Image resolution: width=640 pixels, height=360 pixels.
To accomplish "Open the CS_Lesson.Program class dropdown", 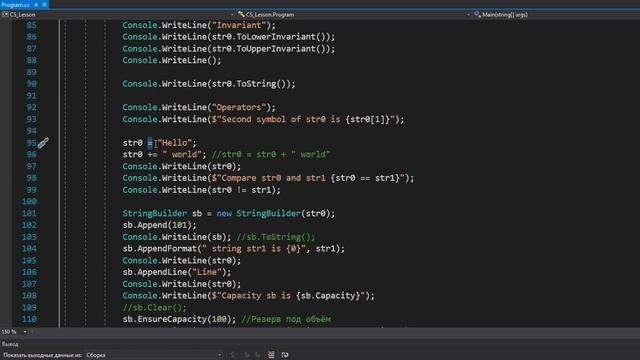I will click(353, 15).
